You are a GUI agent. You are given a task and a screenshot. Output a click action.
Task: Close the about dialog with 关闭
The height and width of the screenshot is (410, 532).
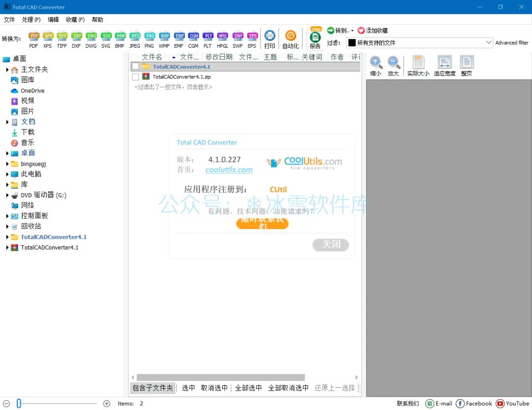tap(331, 244)
